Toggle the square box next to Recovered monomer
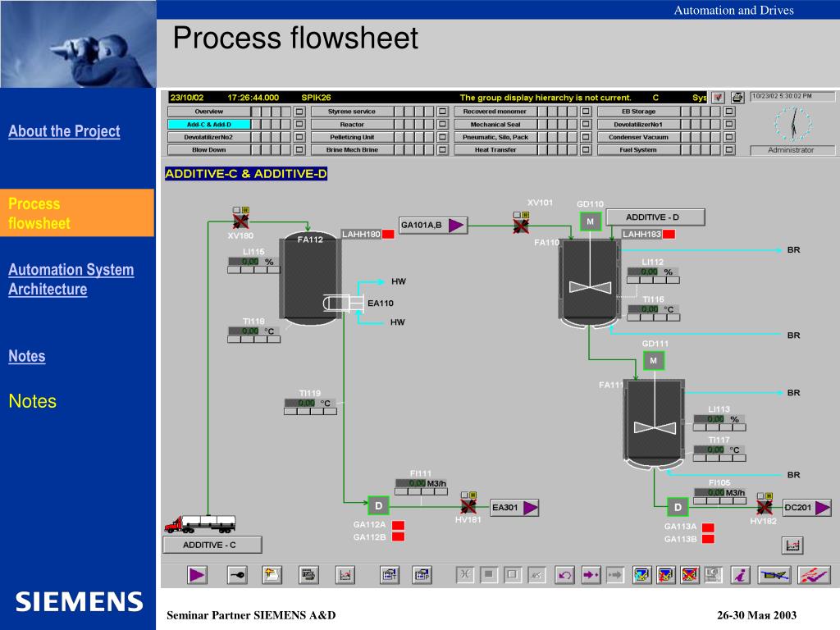The height and width of the screenshot is (630, 840). (x=586, y=112)
